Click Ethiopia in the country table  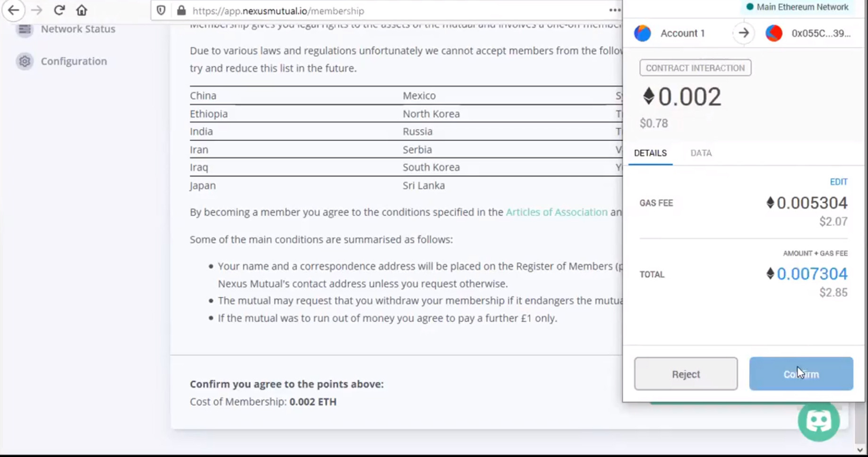click(x=209, y=114)
